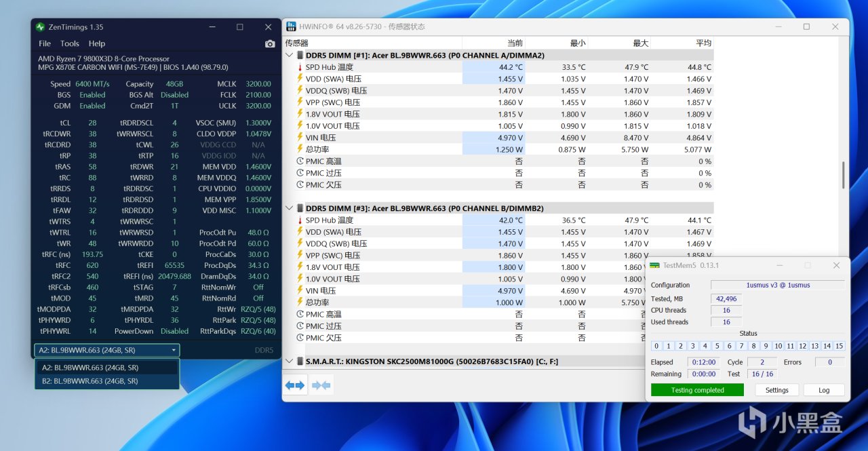Select thread status box 0 in TestMem5
This screenshot has width=868, height=451.
(656, 346)
